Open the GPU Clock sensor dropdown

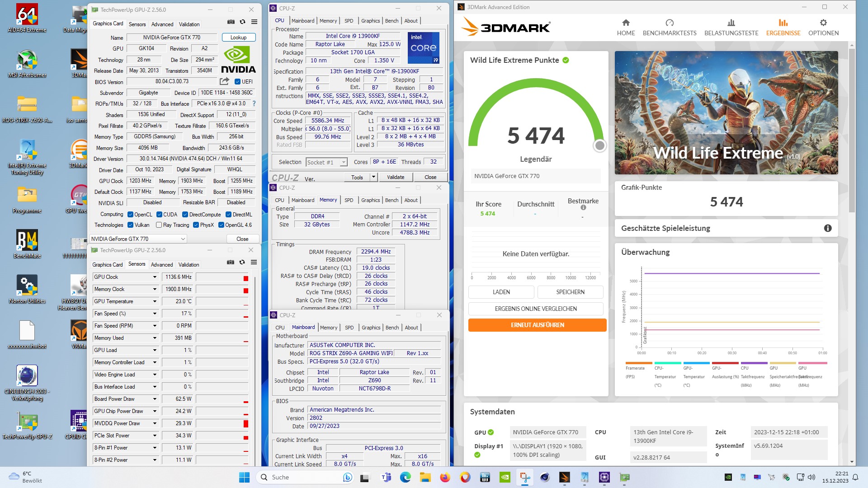click(155, 277)
